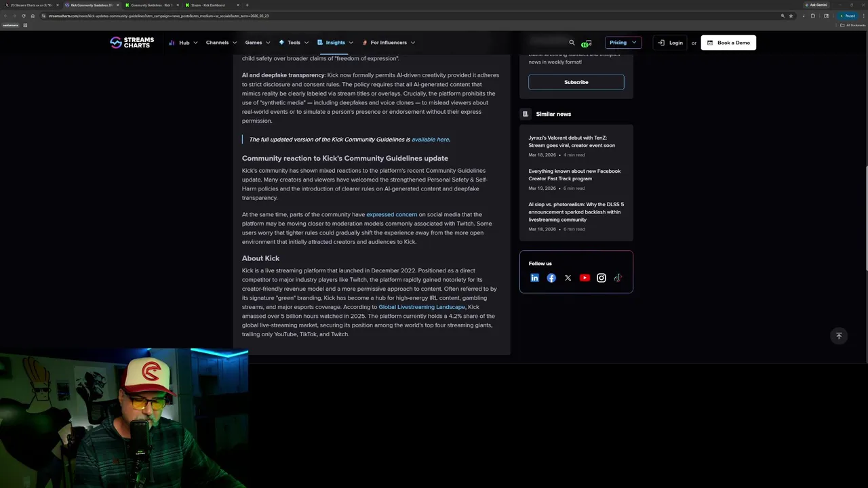Open AI slop vs. photorealism news article
Screen dimensions: 868x488
coord(576,212)
